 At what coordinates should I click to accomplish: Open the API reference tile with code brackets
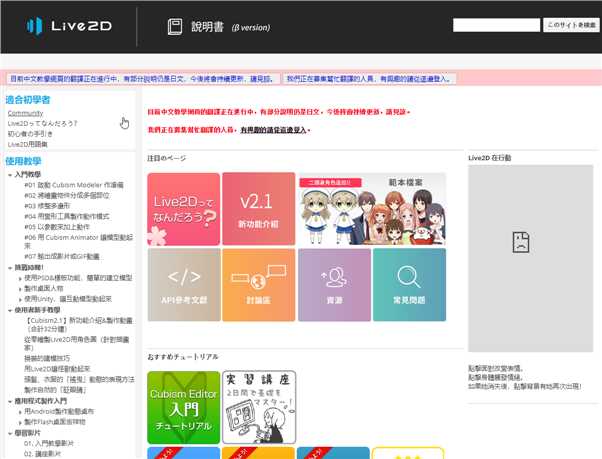point(184,285)
